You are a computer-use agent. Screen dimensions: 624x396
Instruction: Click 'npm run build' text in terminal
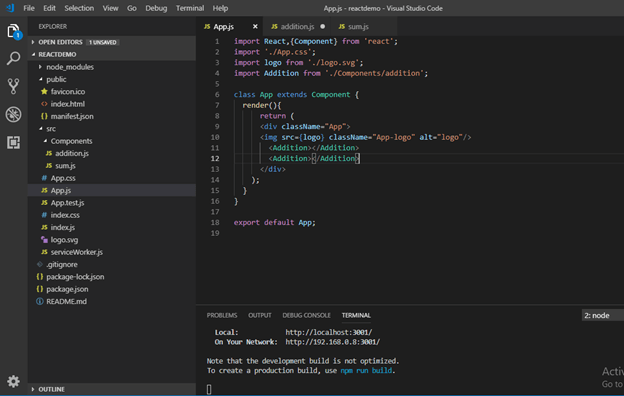pyautogui.click(x=366, y=371)
